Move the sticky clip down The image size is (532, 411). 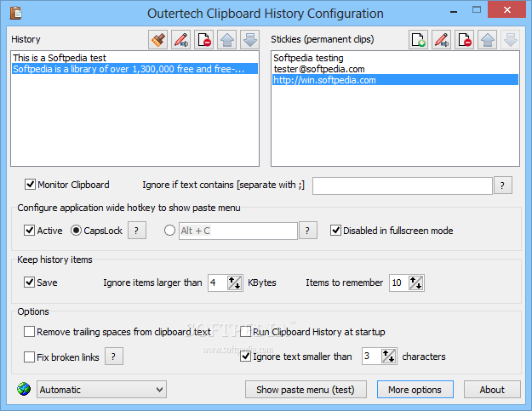pos(511,40)
